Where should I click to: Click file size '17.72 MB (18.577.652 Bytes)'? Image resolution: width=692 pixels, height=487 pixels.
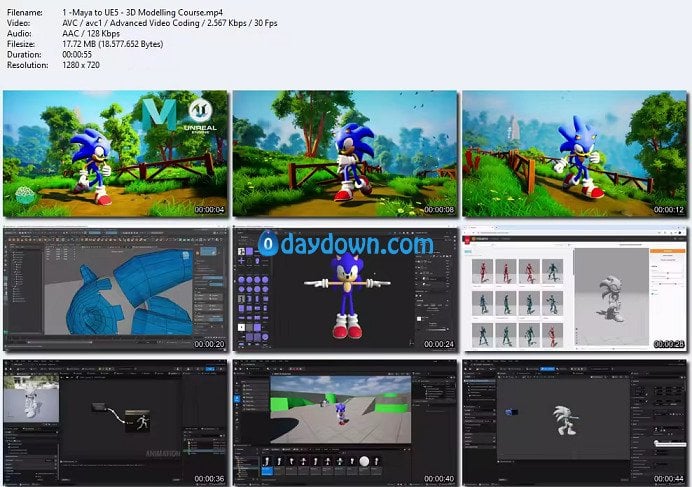(113, 44)
